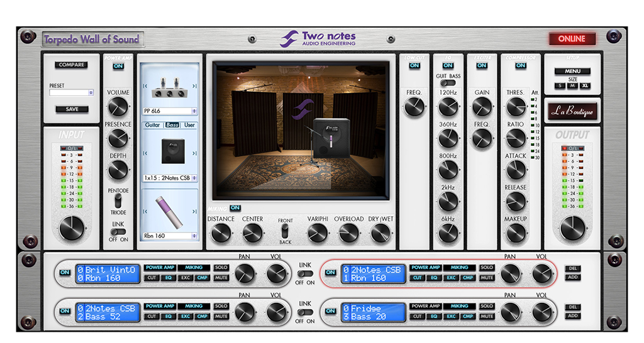Click the Two notes Audio Engineering logo
The image size is (644, 343).
(318, 39)
